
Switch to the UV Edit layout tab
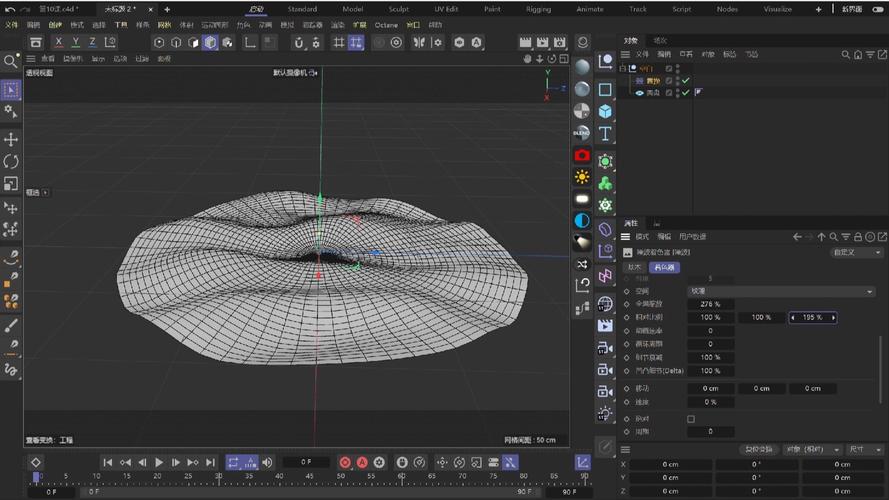(446, 9)
